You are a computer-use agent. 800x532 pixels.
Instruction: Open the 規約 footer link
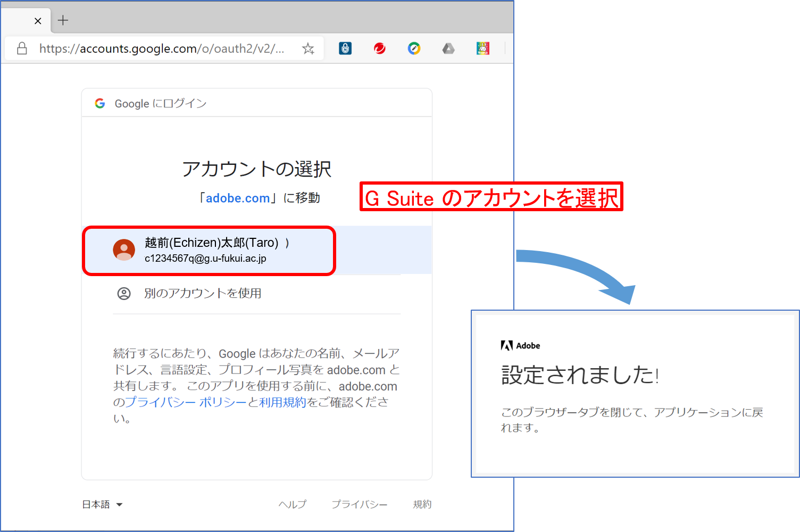coord(422,504)
